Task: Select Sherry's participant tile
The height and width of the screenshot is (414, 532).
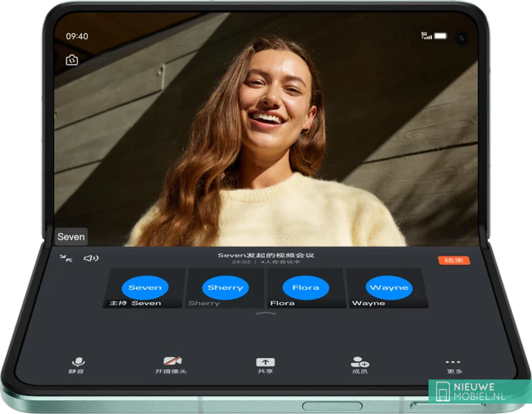Action: 225,288
